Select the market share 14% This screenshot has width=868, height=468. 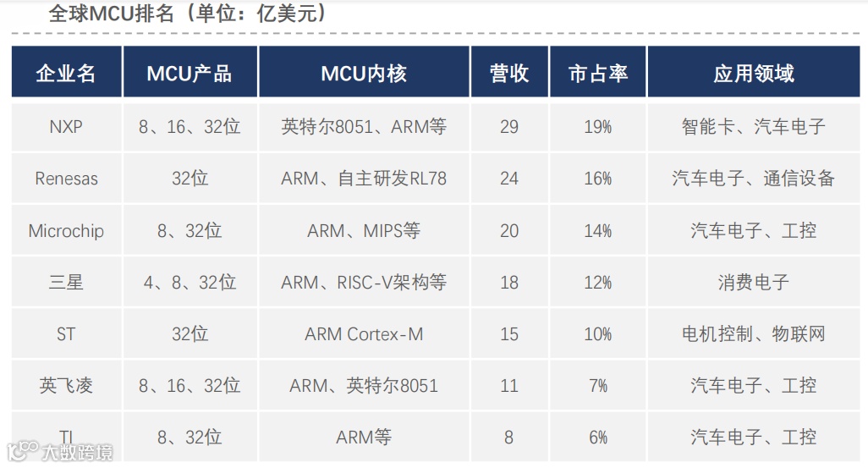point(598,230)
